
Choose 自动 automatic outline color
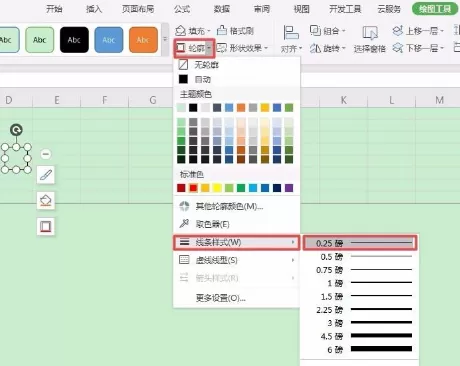pyautogui.click(x=236, y=79)
